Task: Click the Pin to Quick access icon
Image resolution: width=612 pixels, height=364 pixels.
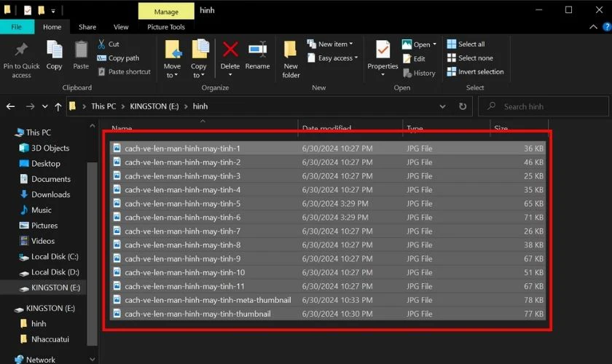Action: coord(21,51)
